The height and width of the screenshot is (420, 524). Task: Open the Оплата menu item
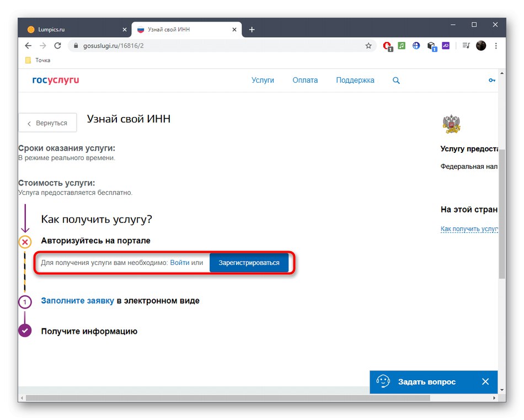305,80
